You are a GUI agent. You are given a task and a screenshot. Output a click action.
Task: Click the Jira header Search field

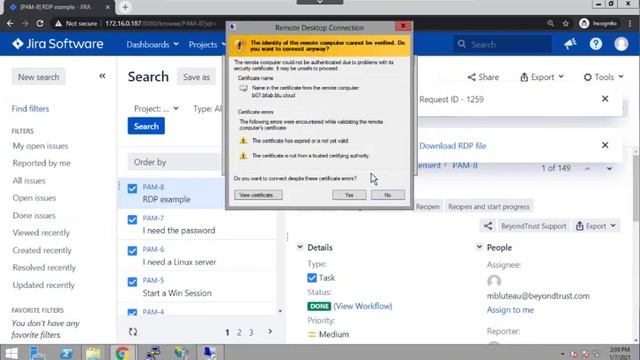pyautogui.click(x=502, y=44)
